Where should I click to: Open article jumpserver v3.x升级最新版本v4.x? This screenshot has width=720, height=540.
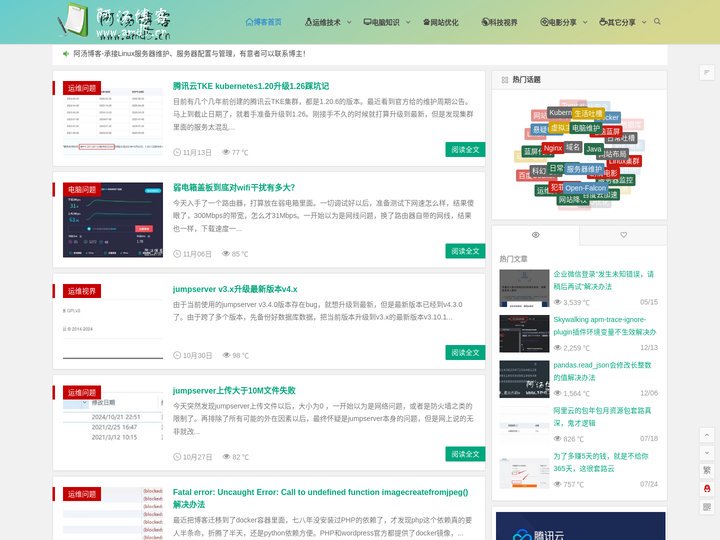coord(235,289)
